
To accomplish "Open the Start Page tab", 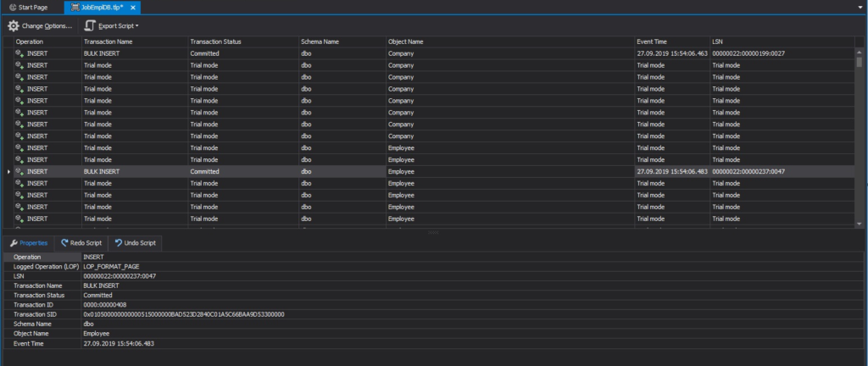I will coord(29,7).
